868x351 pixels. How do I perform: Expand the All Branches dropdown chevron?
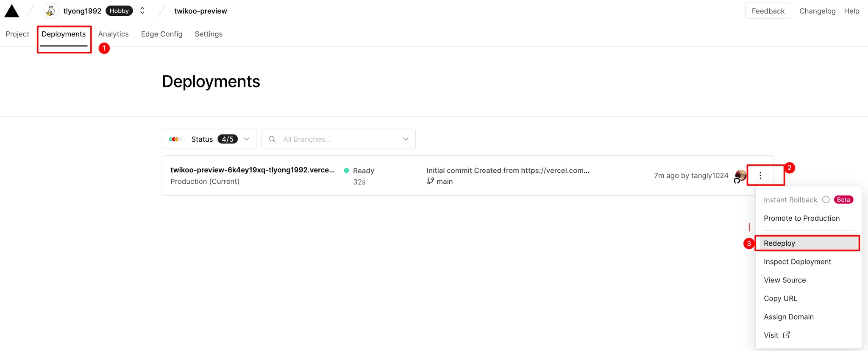406,139
